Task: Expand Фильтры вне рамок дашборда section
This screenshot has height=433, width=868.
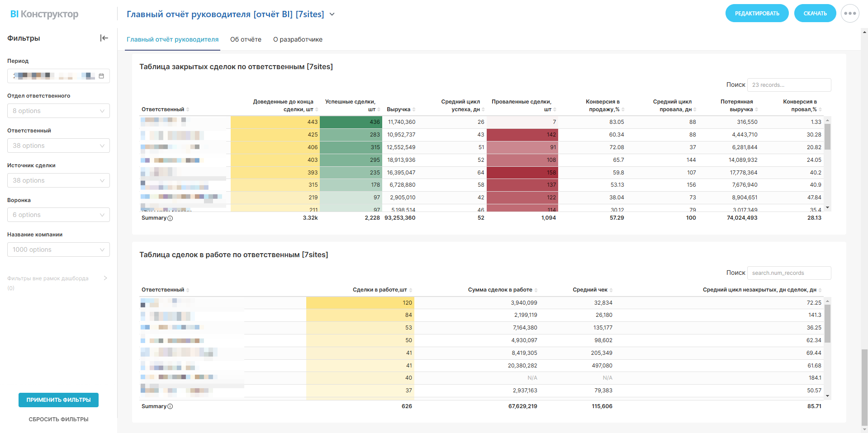Action: [x=105, y=278]
